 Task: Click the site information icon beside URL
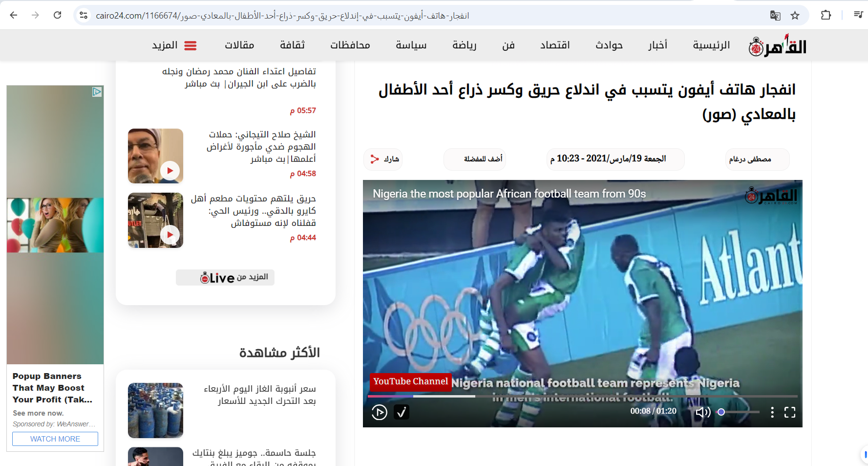84,16
